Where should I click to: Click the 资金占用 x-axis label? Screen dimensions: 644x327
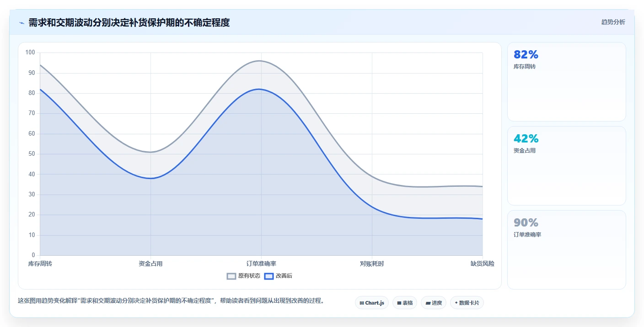(150, 264)
